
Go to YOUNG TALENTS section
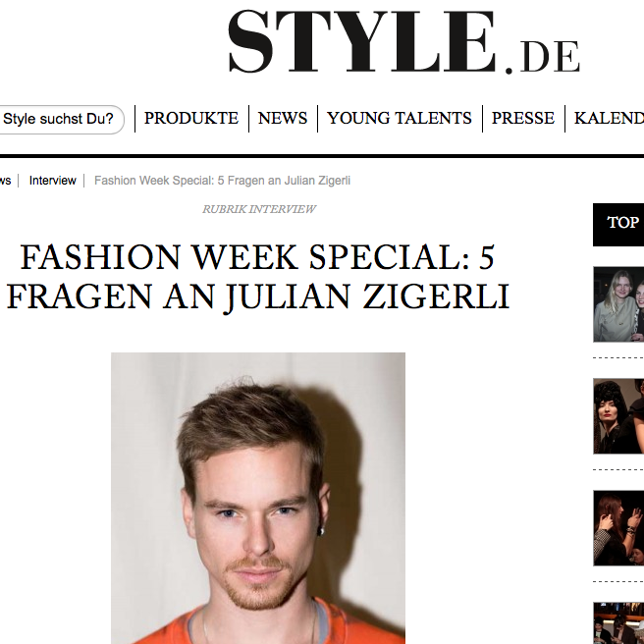[x=400, y=118]
